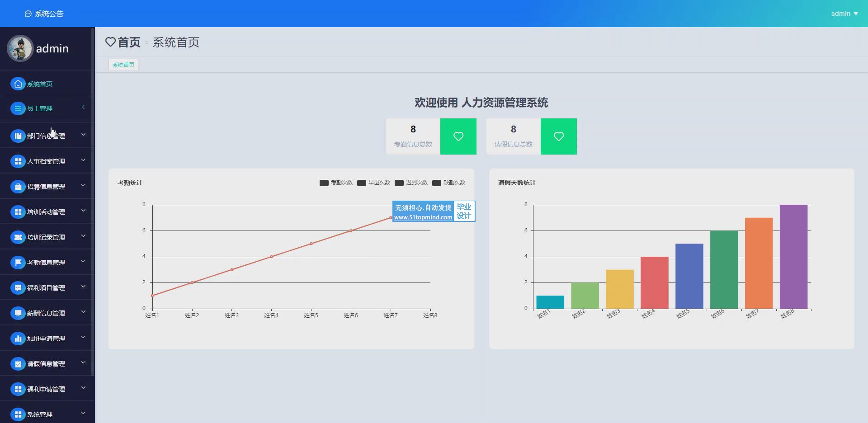
Task: Click the 姓名1 data point on line chart
Action: [152, 296]
